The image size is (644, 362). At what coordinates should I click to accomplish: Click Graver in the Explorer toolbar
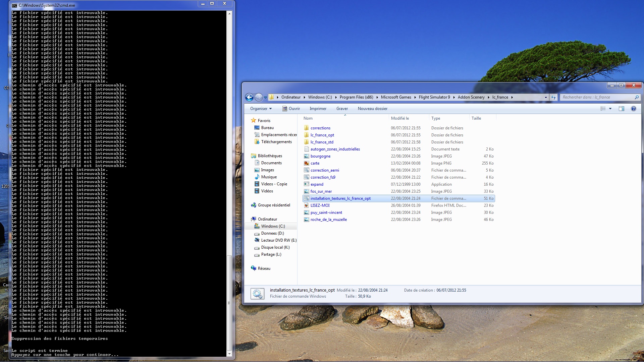(x=342, y=109)
